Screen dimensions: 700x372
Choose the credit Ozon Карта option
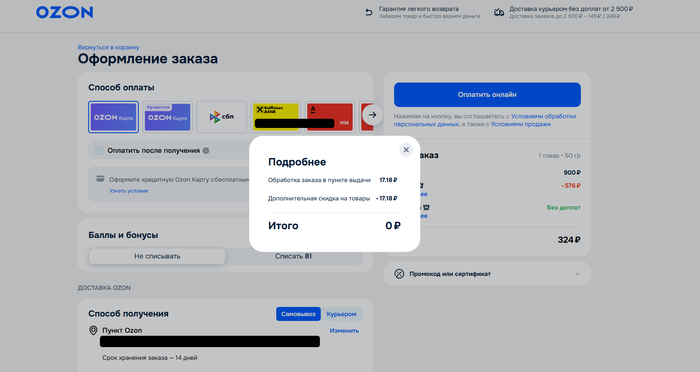coord(167,117)
